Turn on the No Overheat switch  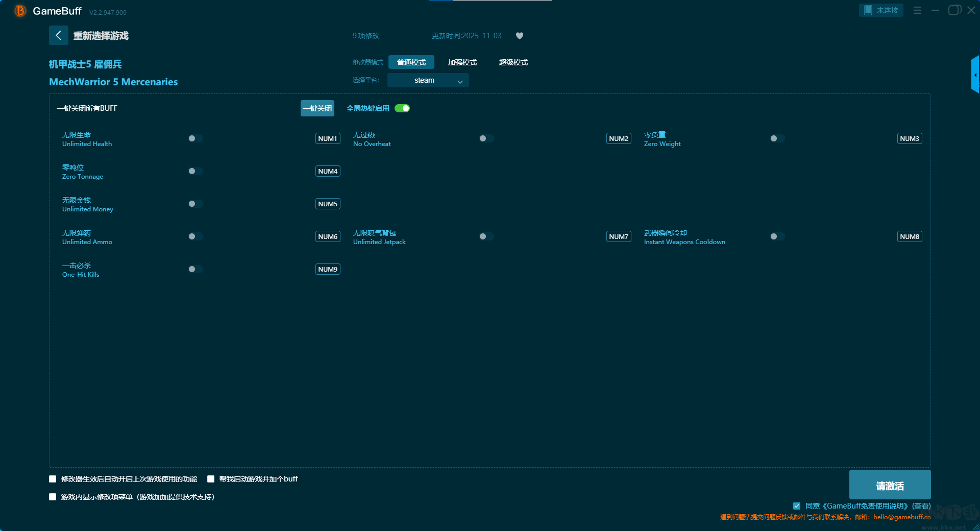click(x=486, y=138)
